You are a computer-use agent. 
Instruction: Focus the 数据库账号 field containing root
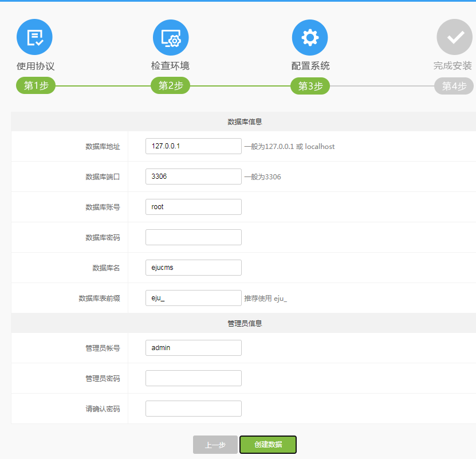194,207
